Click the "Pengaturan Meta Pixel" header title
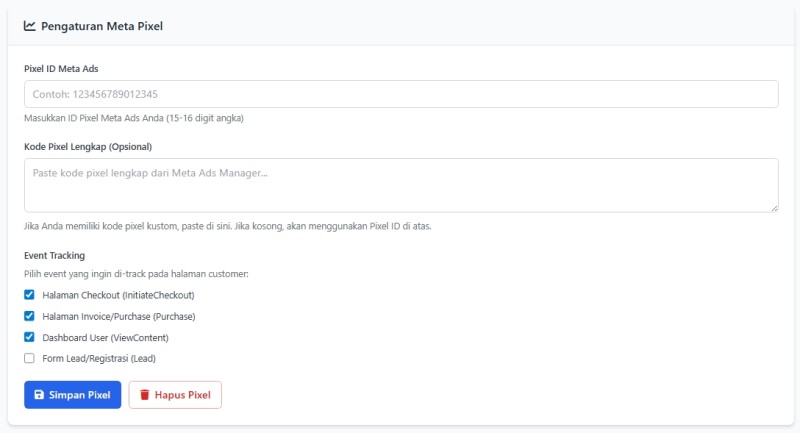 (x=101, y=26)
